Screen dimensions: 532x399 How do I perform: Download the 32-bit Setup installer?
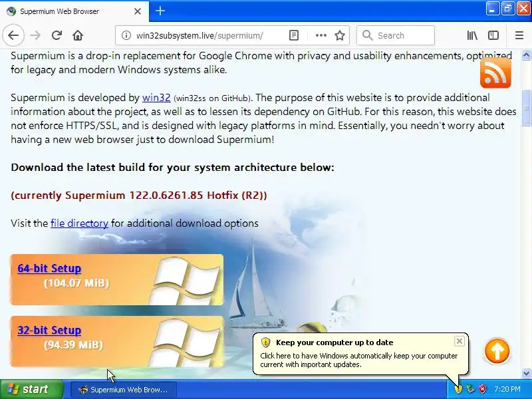tap(49, 330)
